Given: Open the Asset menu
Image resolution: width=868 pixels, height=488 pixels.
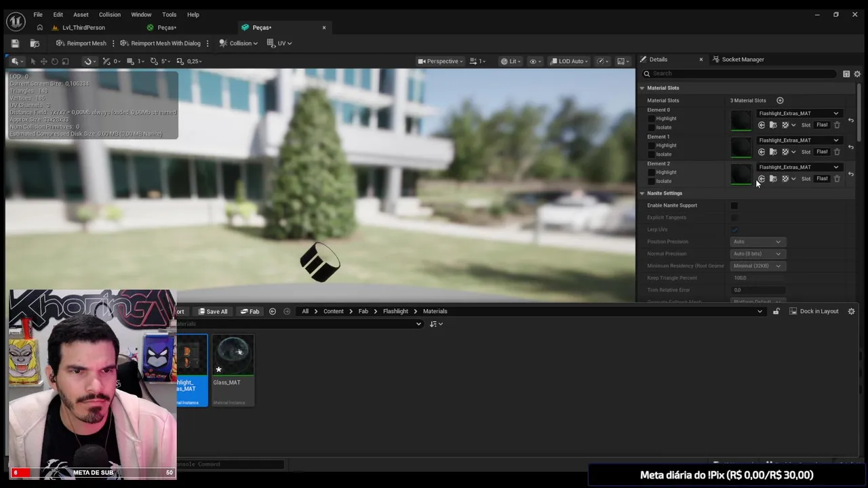Looking at the screenshot, I should (x=81, y=14).
